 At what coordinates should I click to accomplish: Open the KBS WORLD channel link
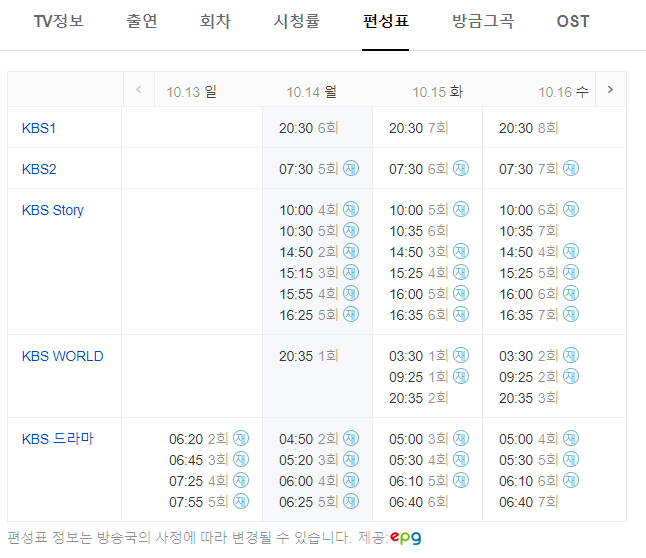(63, 356)
